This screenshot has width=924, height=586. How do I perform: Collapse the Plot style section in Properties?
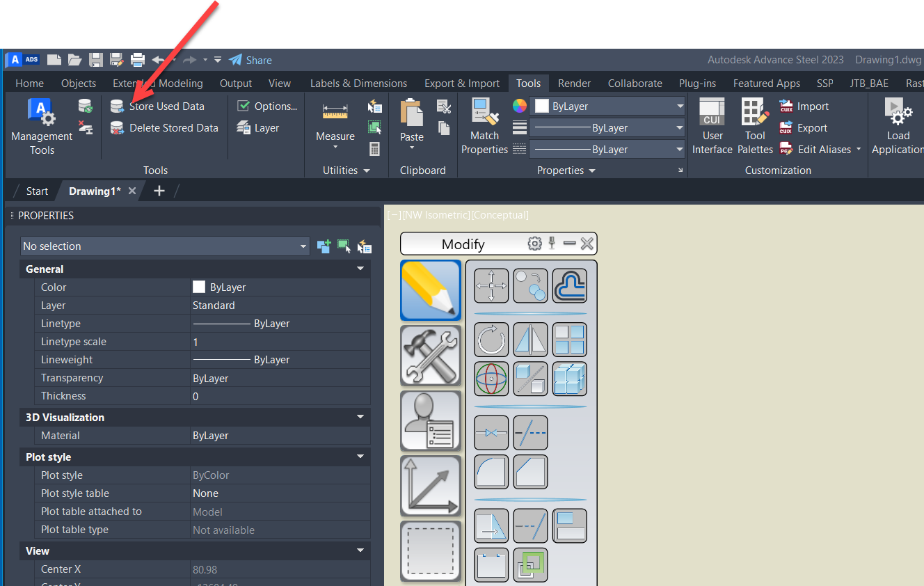point(360,457)
